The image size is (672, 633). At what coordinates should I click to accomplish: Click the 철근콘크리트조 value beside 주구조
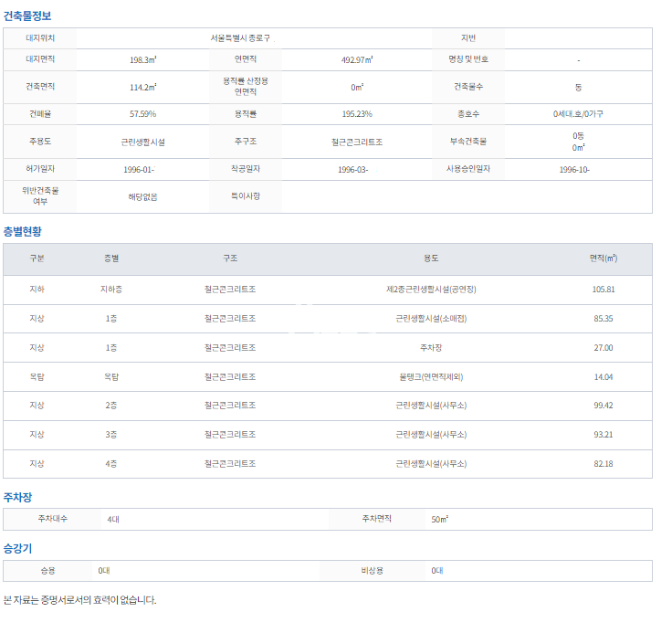point(356,142)
